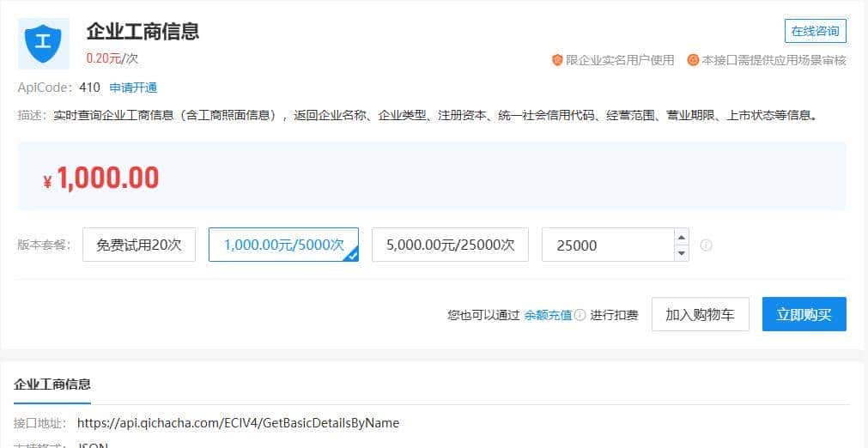Click the 0.20元/次 unit price
The image size is (868, 448).
click(112, 58)
